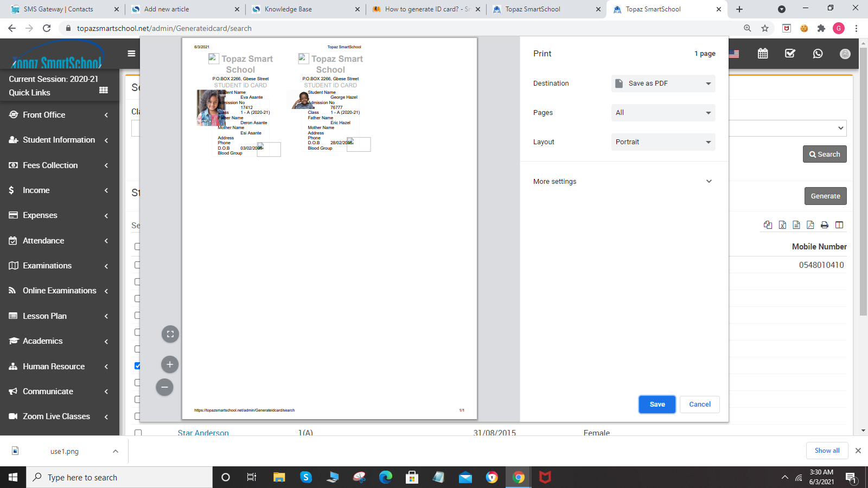Expand the Examinations sidebar menu

pyautogui.click(x=59, y=266)
